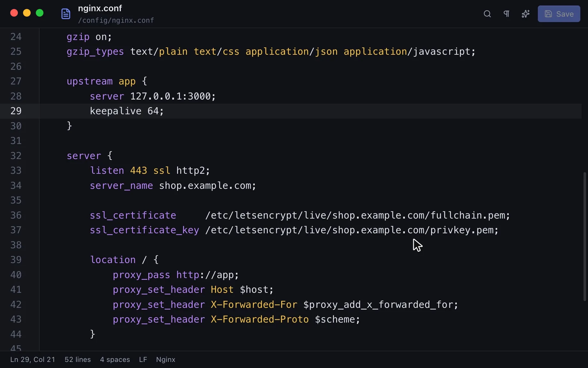Change indentation via 4 spaces

(x=115, y=360)
